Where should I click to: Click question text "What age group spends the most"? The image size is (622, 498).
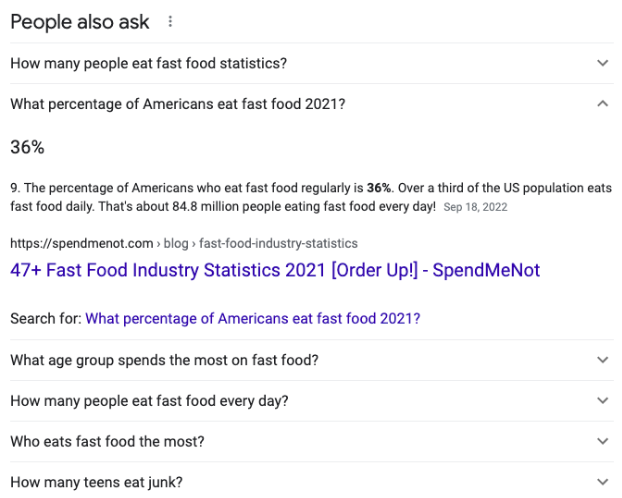tap(164, 360)
